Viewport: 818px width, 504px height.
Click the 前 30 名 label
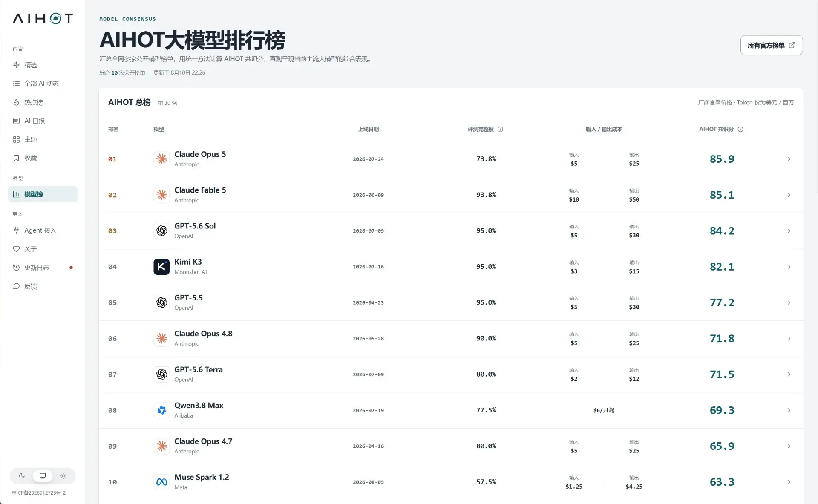(167, 103)
